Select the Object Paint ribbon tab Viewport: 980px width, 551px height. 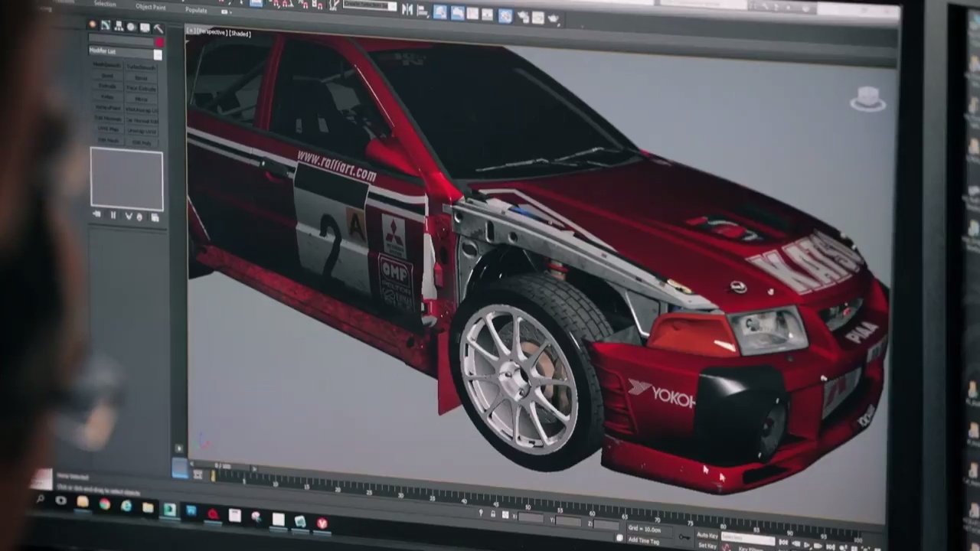point(151,7)
